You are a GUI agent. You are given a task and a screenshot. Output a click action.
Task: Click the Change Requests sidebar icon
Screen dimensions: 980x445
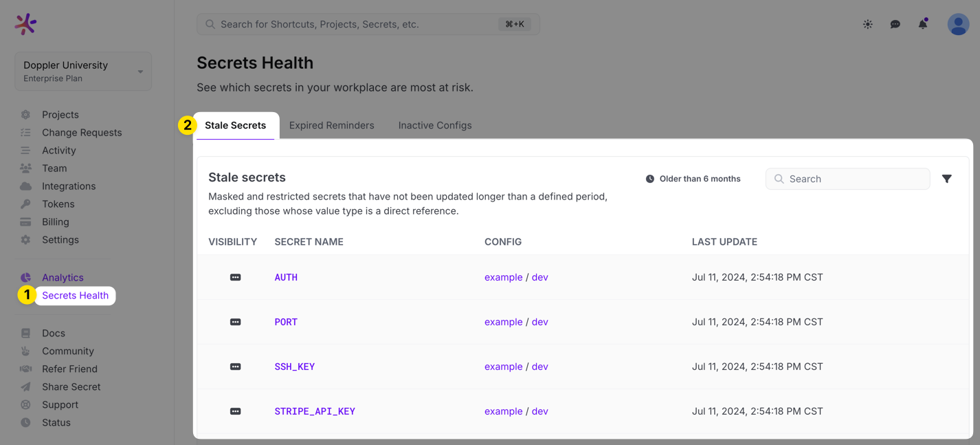tap(25, 133)
